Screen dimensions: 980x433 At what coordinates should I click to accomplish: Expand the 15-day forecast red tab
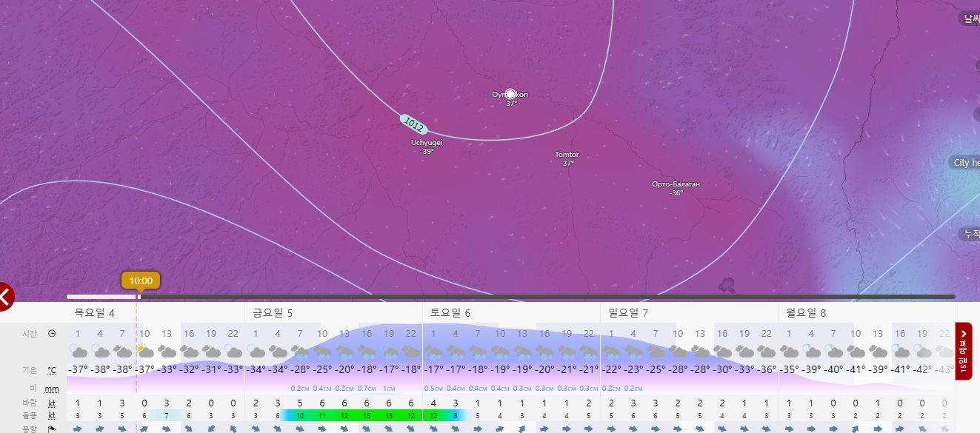point(963,350)
